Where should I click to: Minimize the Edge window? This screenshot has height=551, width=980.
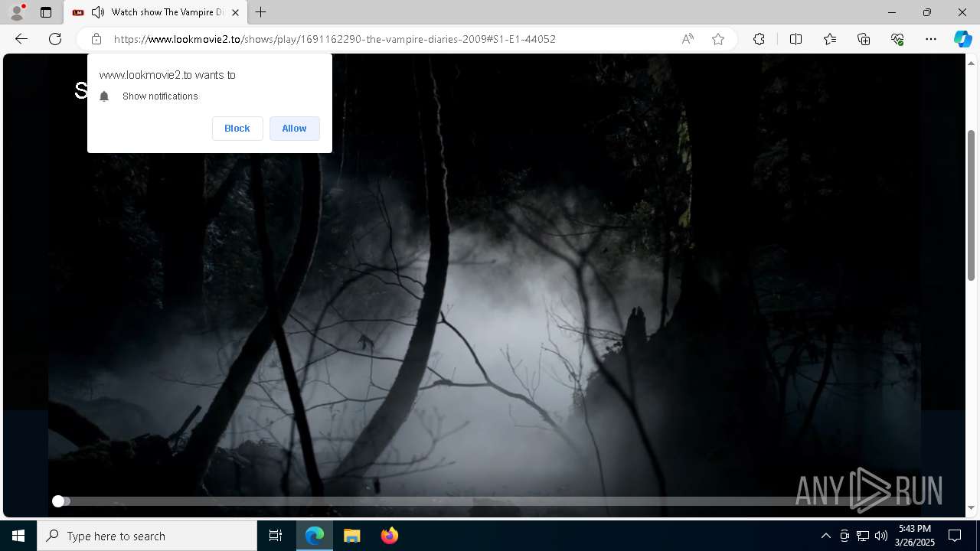click(892, 12)
